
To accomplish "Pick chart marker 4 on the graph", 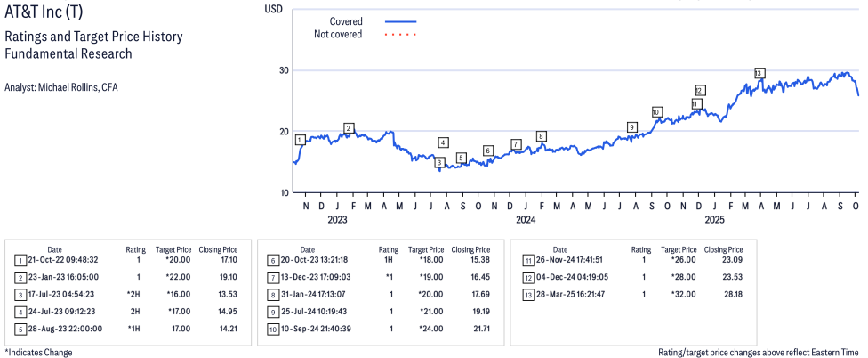I will click(x=443, y=142).
